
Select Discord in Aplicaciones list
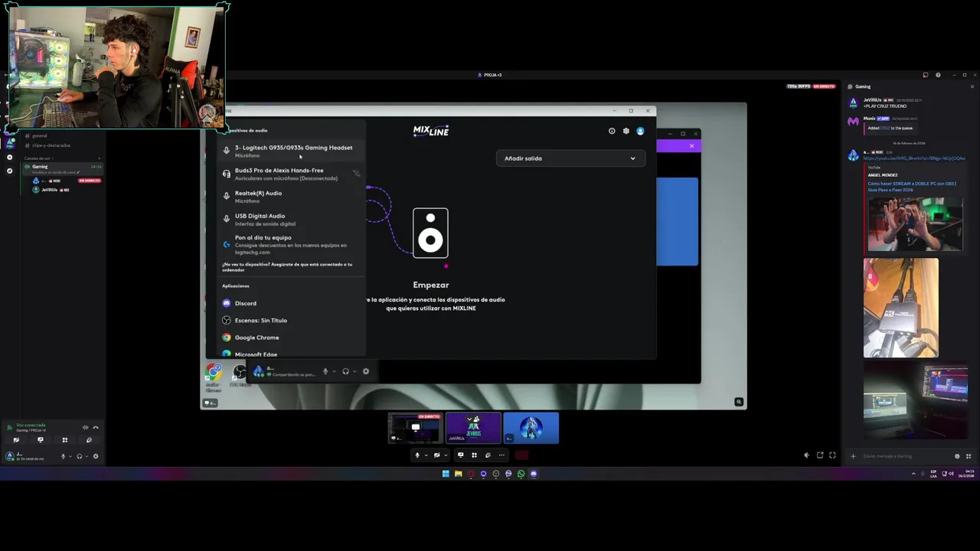point(290,303)
